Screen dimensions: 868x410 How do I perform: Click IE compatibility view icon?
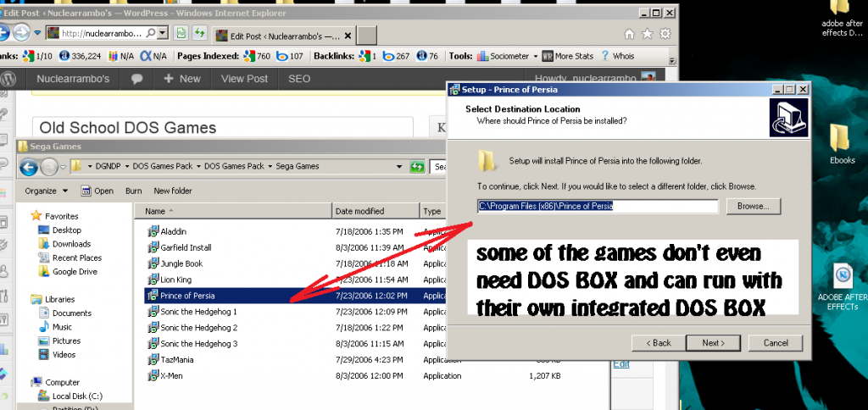(181, 33)
